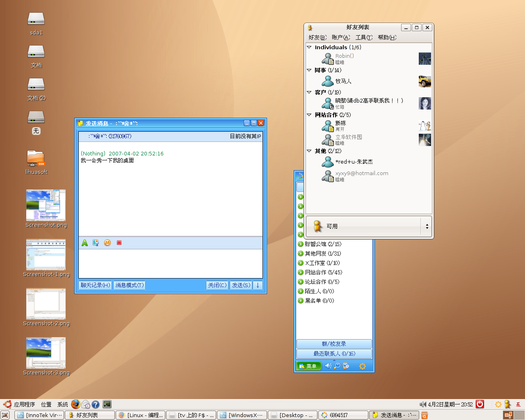This screenshot has width=525, height=420.
Task: Open the Screenshot-1.png thumbnail
Action: tap(46, 254)
